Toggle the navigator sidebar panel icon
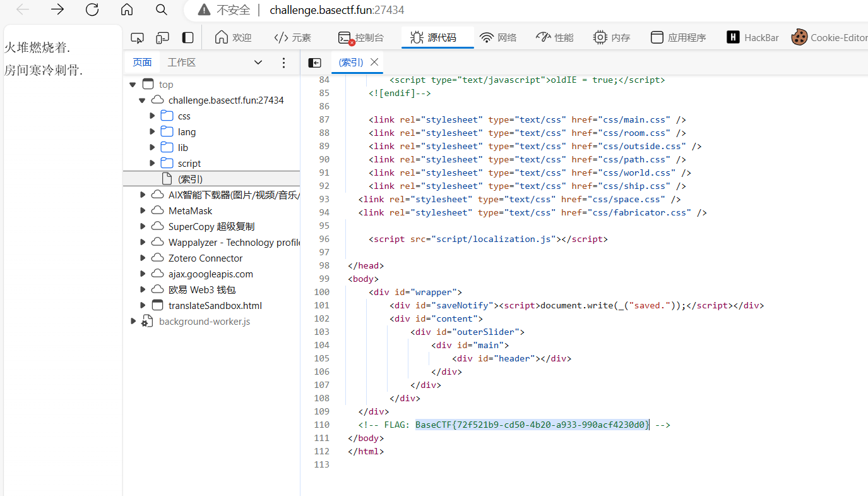 click(x=314, y=62)
